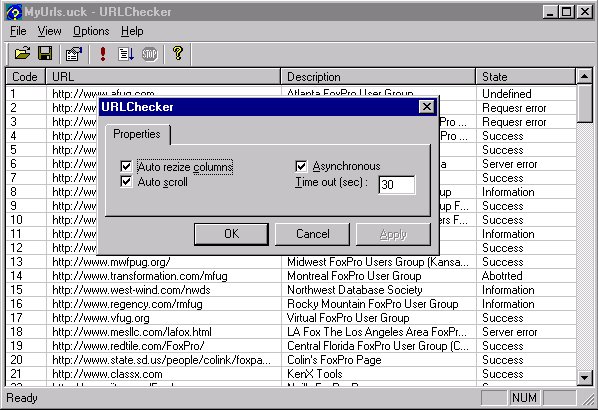Open the File menu
Viewport: 598px width, 410px height.
coord(18,31)
